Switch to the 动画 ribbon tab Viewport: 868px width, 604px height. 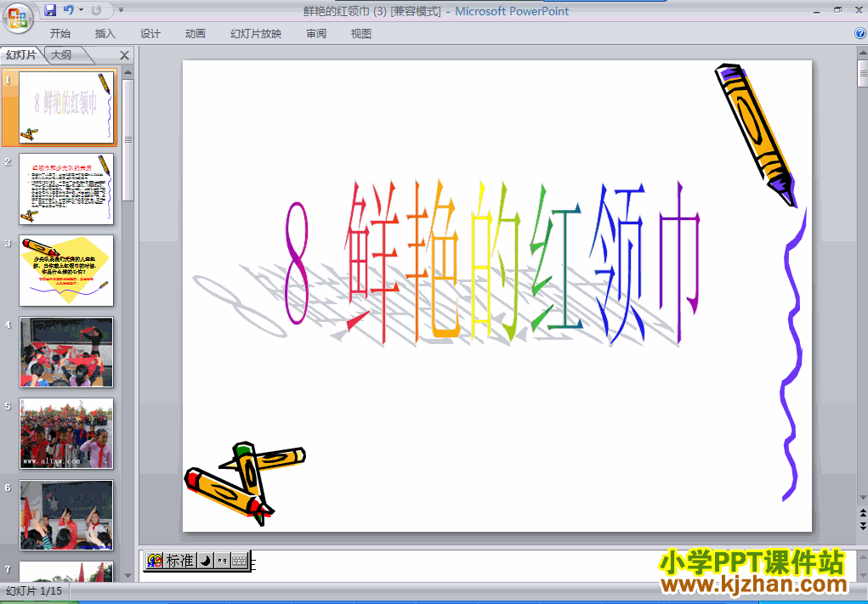pyautogui.click(x=195, y=34)
